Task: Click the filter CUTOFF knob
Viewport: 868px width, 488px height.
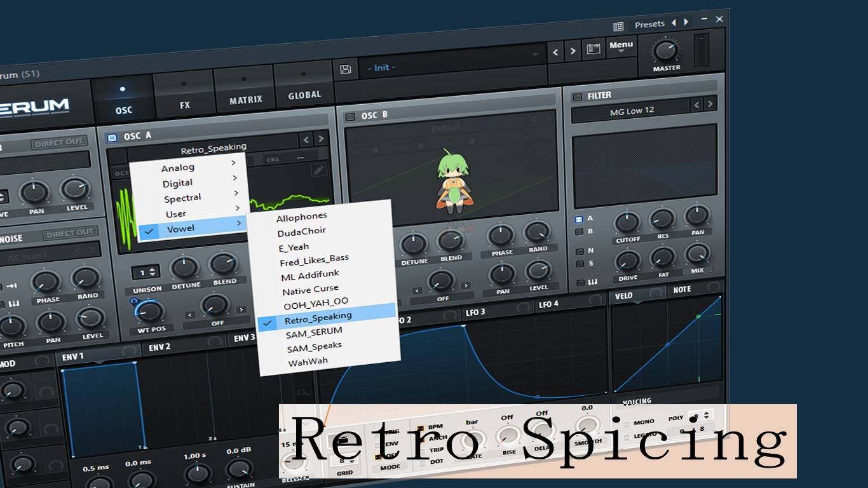Action: [x=627, y=223]
